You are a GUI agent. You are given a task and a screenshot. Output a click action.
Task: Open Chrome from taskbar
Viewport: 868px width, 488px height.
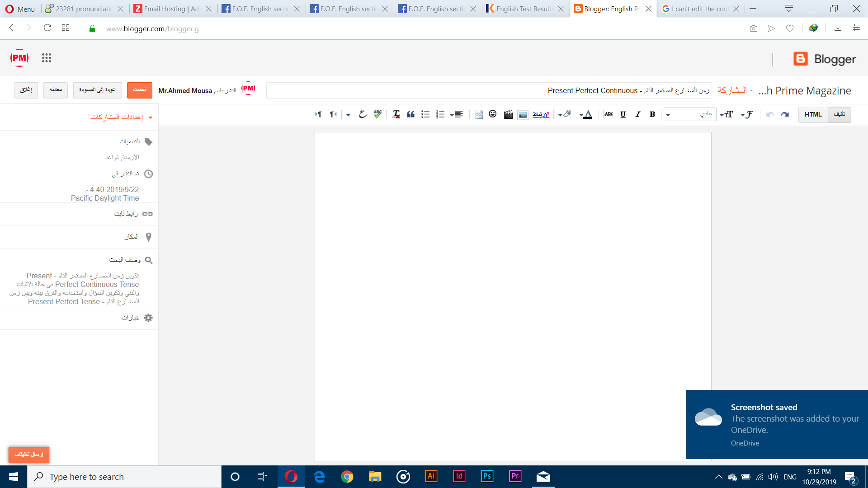347,477
